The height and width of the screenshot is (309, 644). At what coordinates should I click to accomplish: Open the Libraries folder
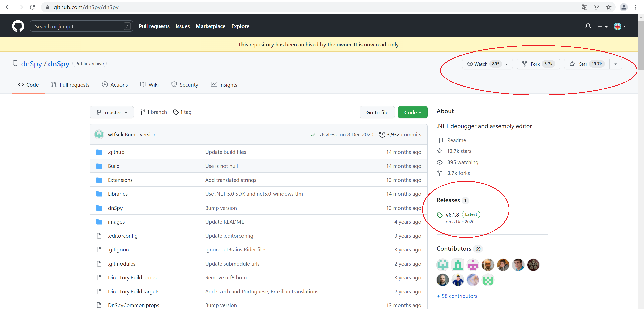point(118,194)
